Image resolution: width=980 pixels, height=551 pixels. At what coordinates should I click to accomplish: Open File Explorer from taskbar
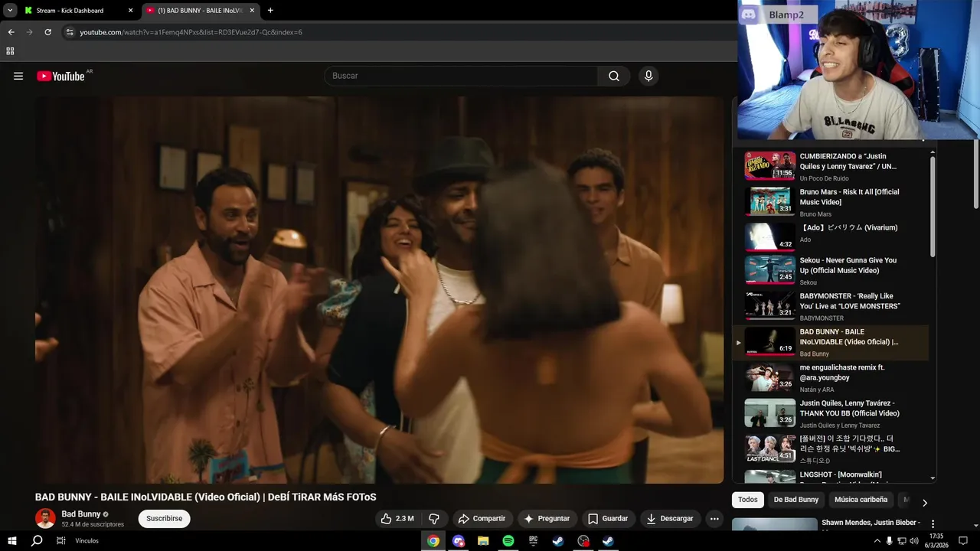click(x=483, y=541)
